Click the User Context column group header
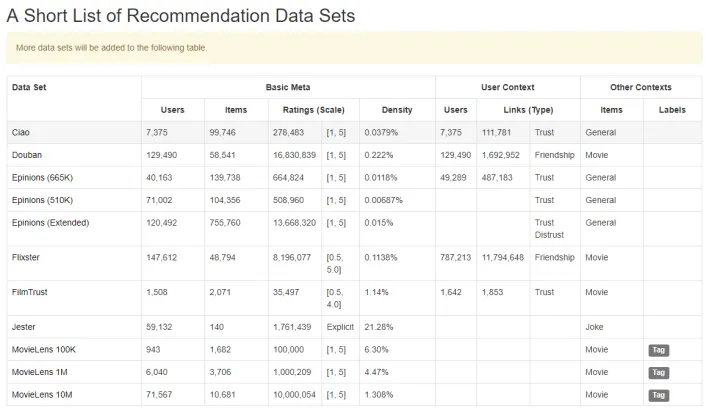720x414 pixels. (x=508, y=87)
